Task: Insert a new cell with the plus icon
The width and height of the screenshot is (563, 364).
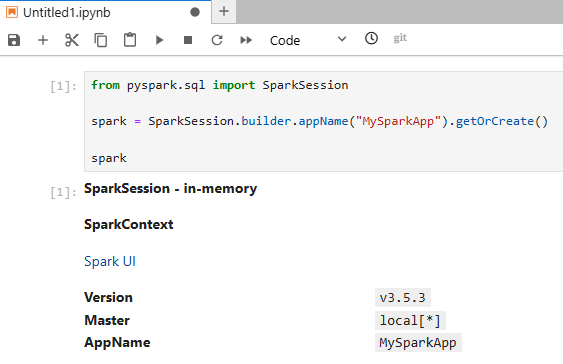Action: pos(43,40)
